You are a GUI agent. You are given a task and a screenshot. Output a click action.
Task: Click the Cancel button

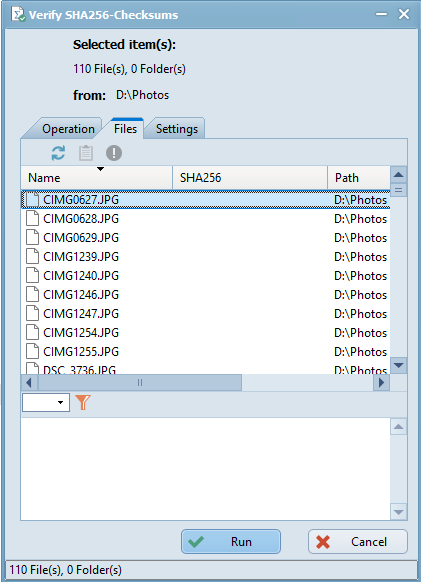click(358, 542)
